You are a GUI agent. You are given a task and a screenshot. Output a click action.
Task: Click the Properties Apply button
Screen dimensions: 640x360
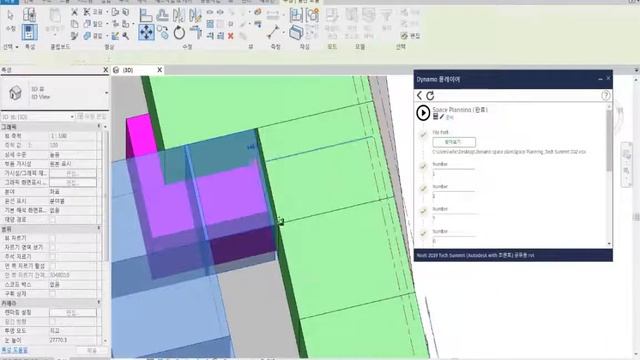tap(92, 351)
